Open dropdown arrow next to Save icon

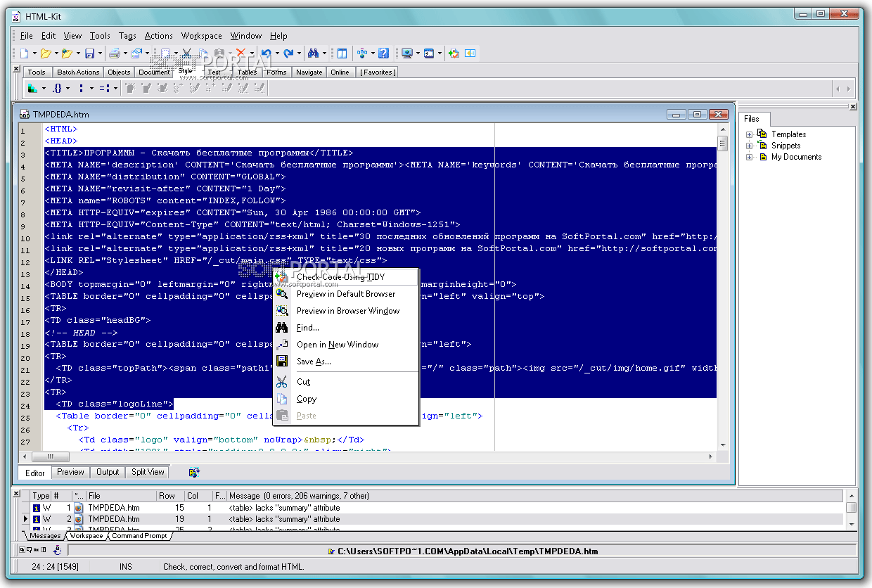[100, 53]
